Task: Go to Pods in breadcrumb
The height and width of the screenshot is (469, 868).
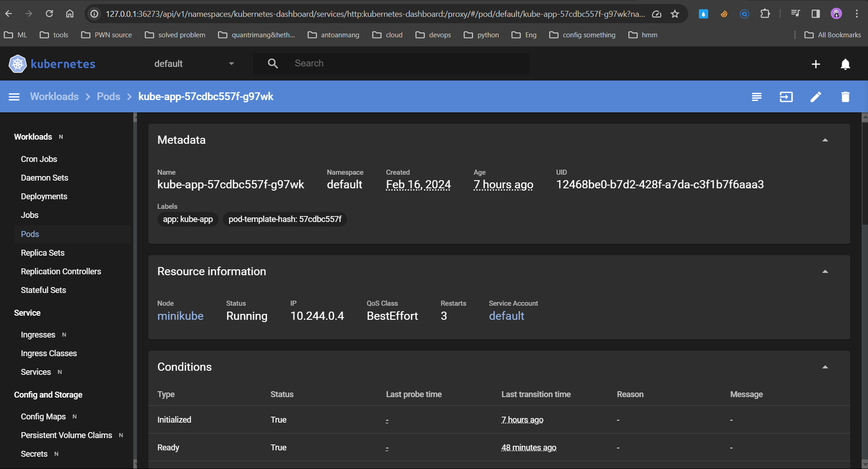Action: 108,97
